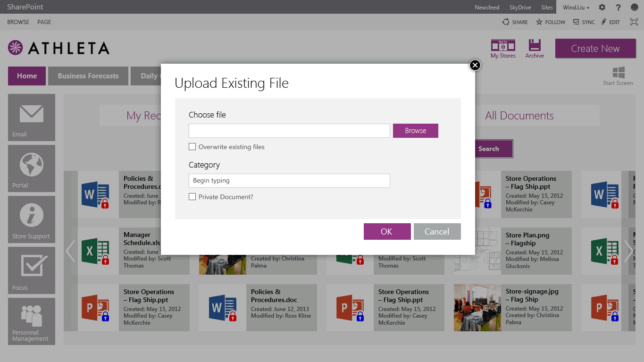Follow this site with FOLLOW

pos(551,22)
